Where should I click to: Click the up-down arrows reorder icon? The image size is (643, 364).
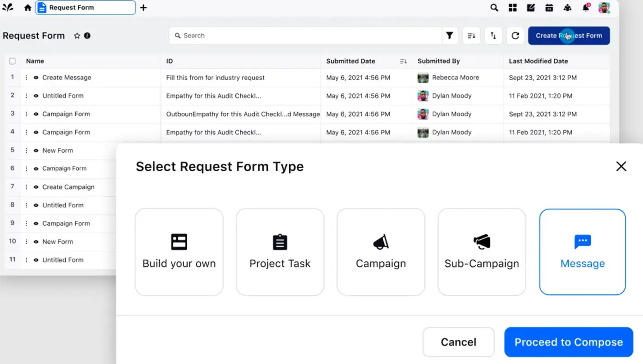click(x=493, y=36)
